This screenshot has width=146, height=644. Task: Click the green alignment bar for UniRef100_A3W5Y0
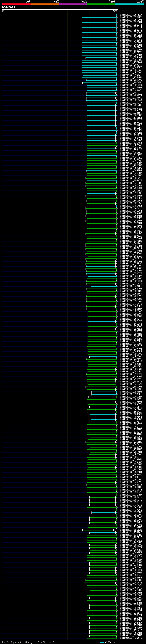point(102,638)
